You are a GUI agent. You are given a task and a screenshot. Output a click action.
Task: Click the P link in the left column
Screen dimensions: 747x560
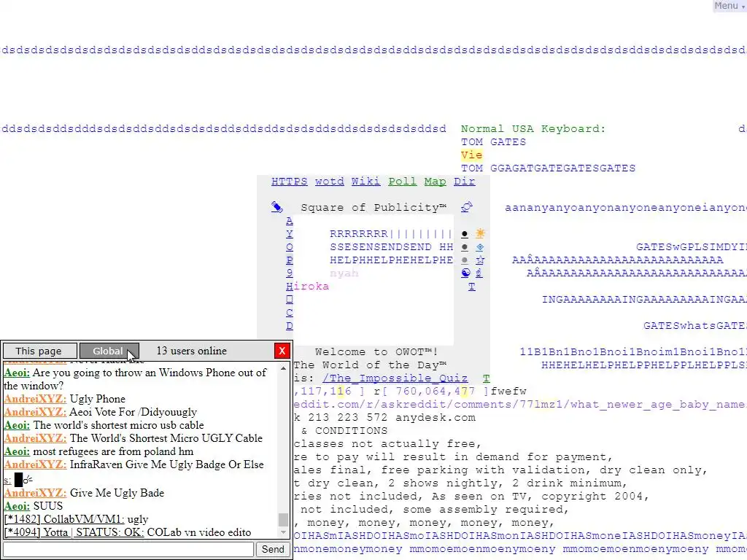[289, 260]
